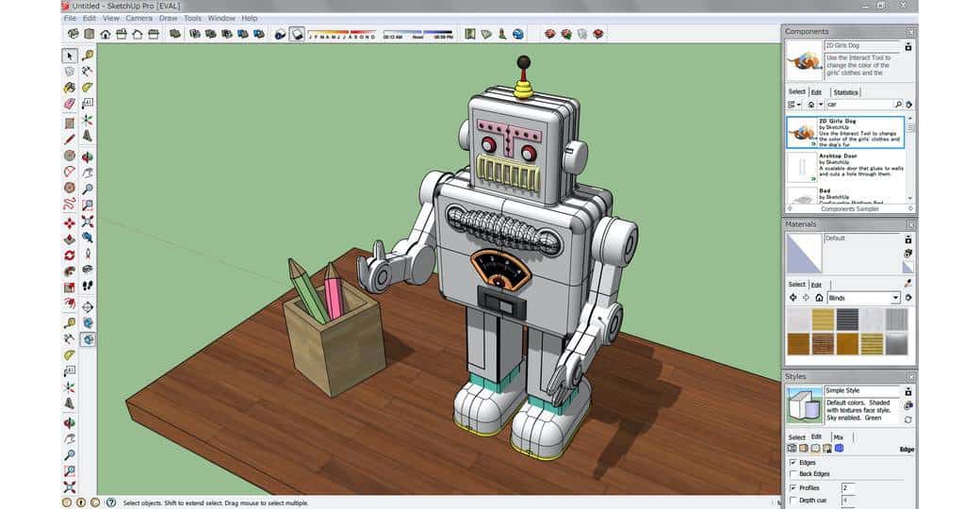Close the Materials panel
Image resolution: width=980 pixels, height=509 pixels.
click(x=910, y=224)
